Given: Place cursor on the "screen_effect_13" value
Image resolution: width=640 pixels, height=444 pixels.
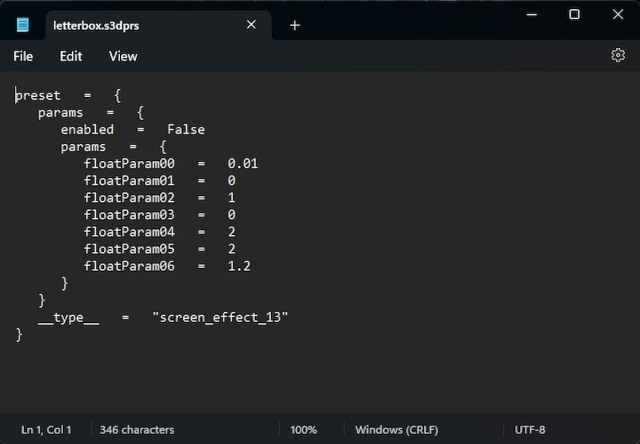Looking at the screenshot, I should coord(220,317).
